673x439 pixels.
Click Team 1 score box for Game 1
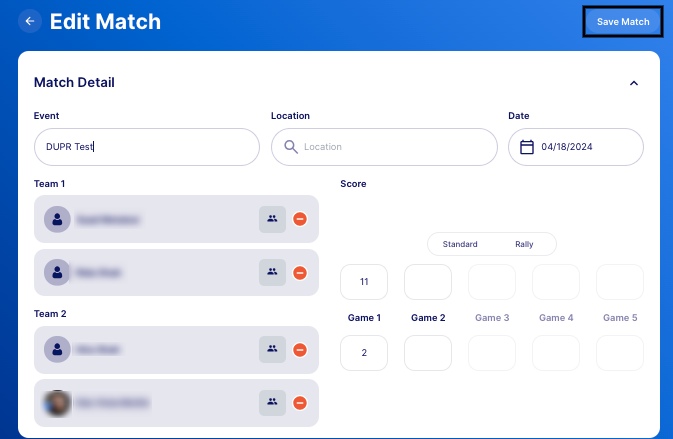click(x=364, y=282)
